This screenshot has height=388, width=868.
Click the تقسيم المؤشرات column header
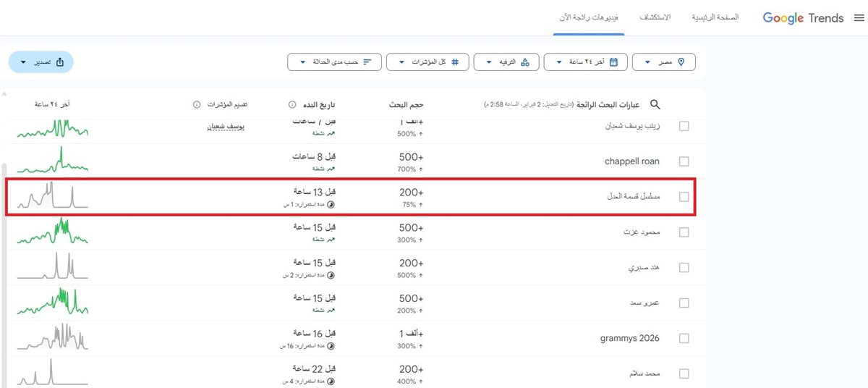tap(228, 105)
